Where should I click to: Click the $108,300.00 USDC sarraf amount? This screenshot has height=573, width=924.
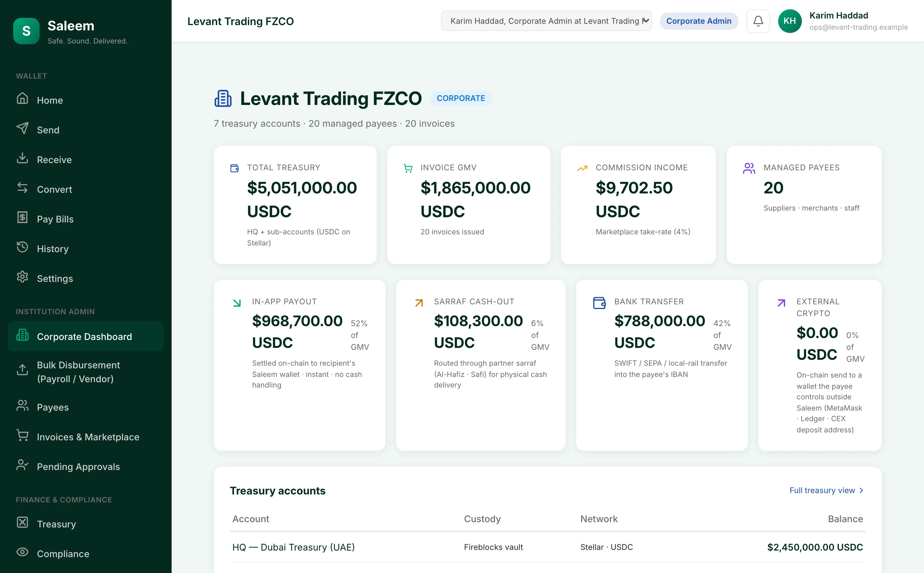(x=478, y=332)
